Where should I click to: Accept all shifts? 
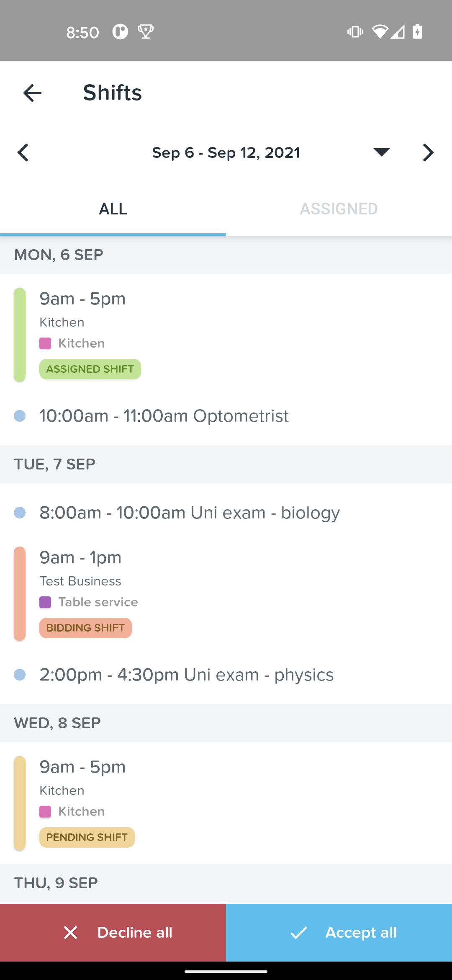point(339,932)
